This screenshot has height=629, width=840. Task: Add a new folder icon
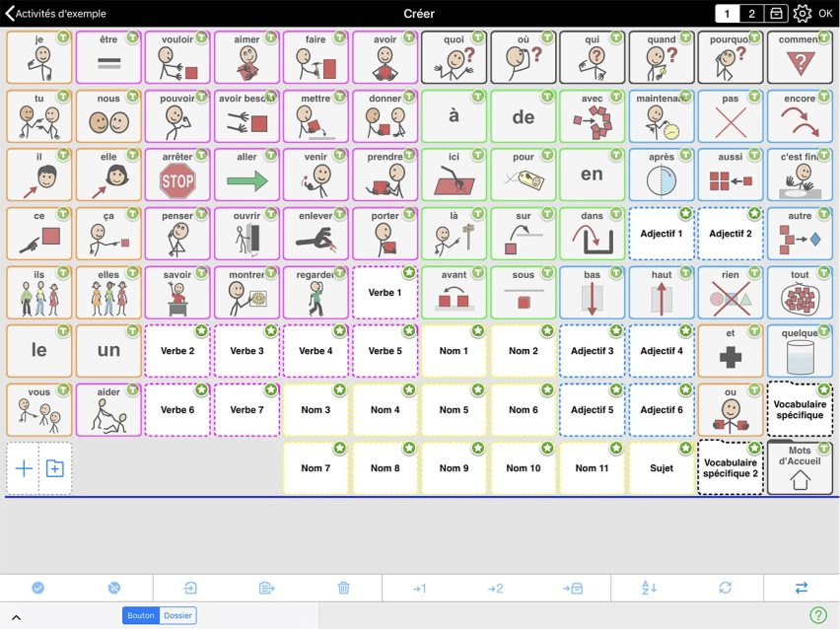click(55, 468)
